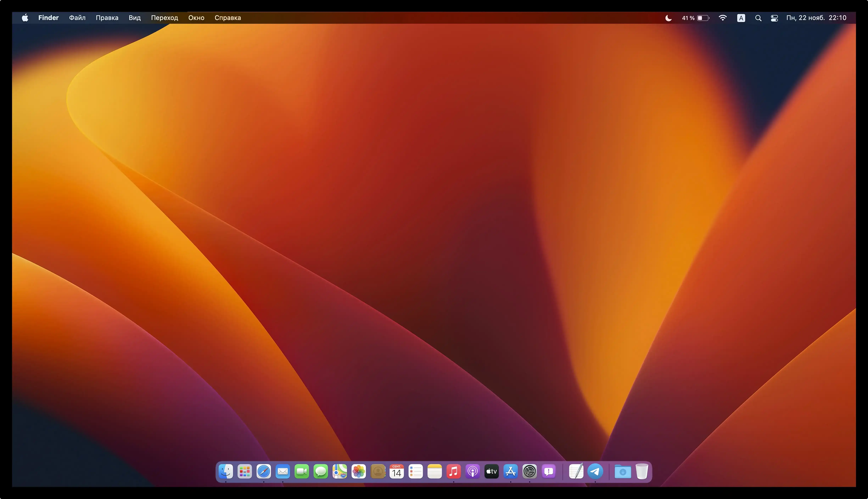Expand the Wi-Fi status menu
The width and height of the screenshot is (868, 499).
723,18
